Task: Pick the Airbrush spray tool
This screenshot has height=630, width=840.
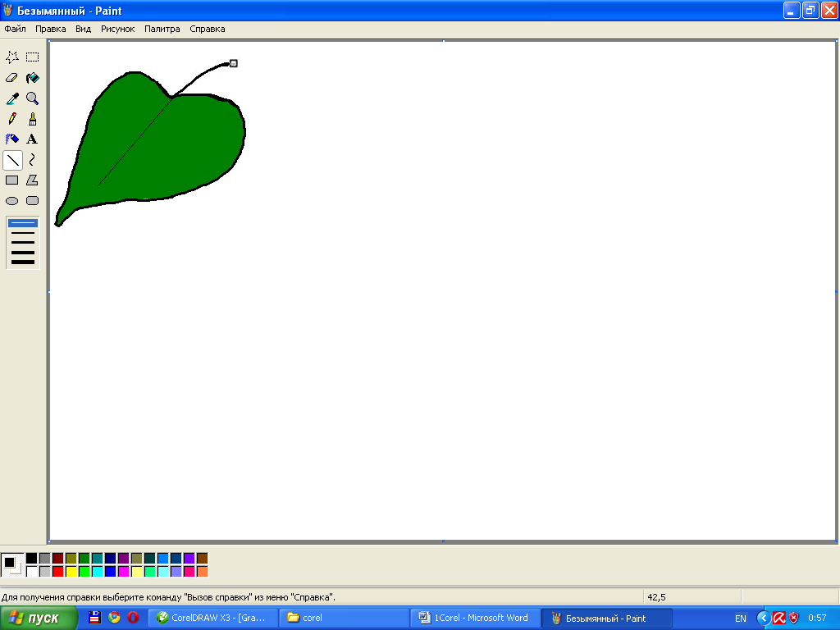Action: pos(12,139)
